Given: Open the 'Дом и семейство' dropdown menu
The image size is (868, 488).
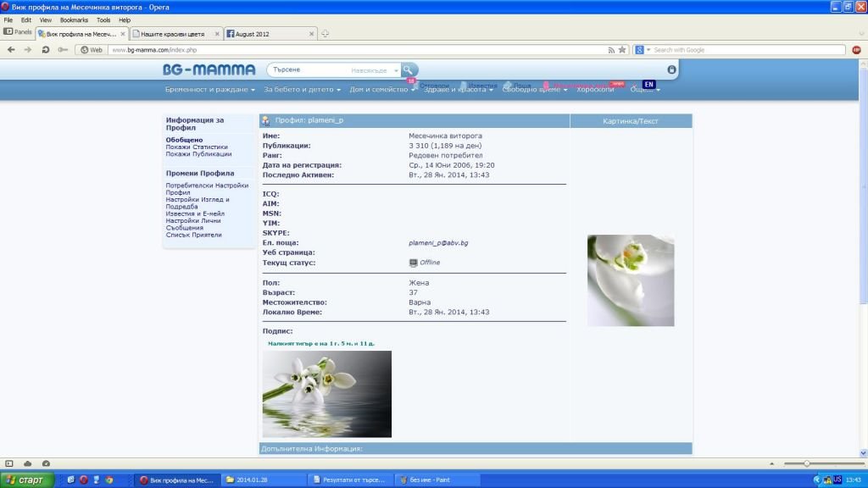Looking at the screenshot, I should (x=382, y=90).
